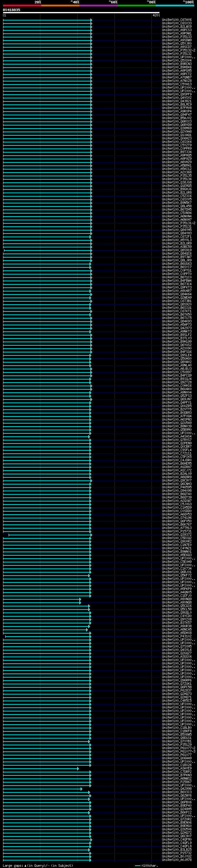
Task: Open hit UniRef100_C6SX33
Action: point(177,23)
